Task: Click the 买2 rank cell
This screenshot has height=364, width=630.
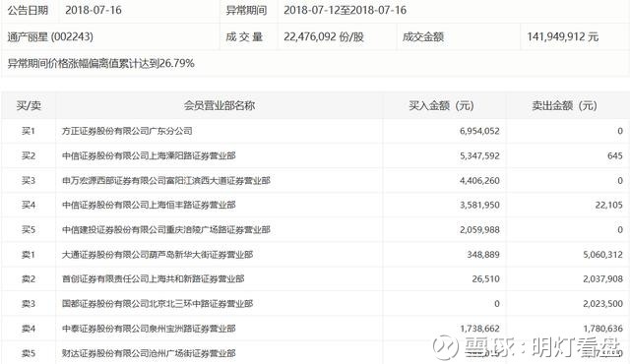Action: tap(29, 155)
